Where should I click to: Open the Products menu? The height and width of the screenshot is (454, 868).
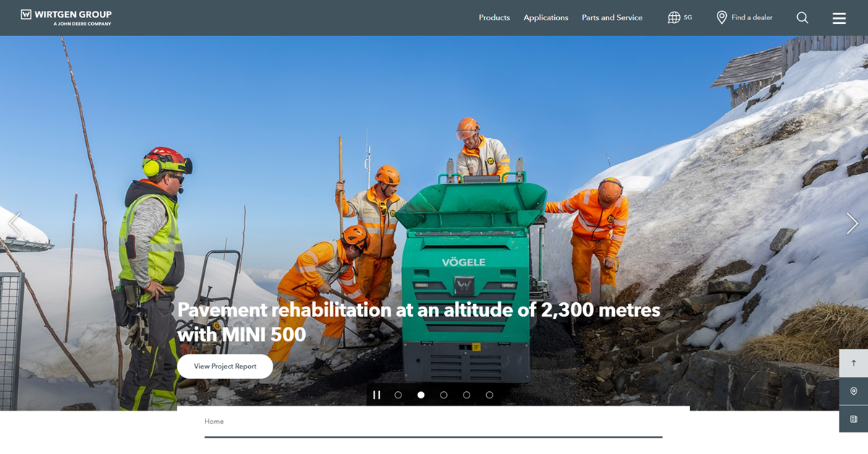pos(494,17)
